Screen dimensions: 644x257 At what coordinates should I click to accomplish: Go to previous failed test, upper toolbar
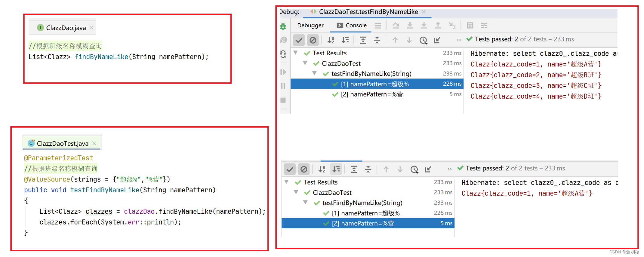(x=395, y=40)
